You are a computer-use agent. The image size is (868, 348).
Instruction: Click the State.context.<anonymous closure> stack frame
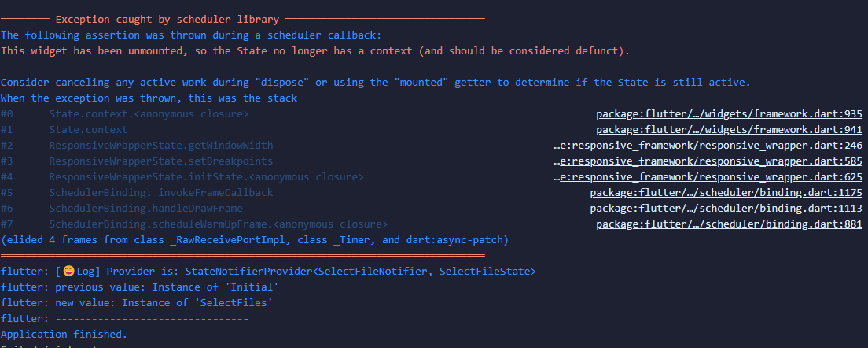tap(149, 114)
